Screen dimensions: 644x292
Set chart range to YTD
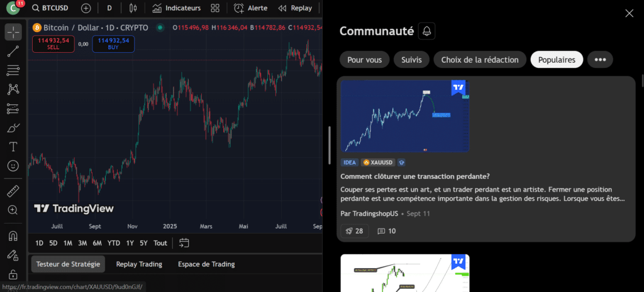[x=114, y=243]
